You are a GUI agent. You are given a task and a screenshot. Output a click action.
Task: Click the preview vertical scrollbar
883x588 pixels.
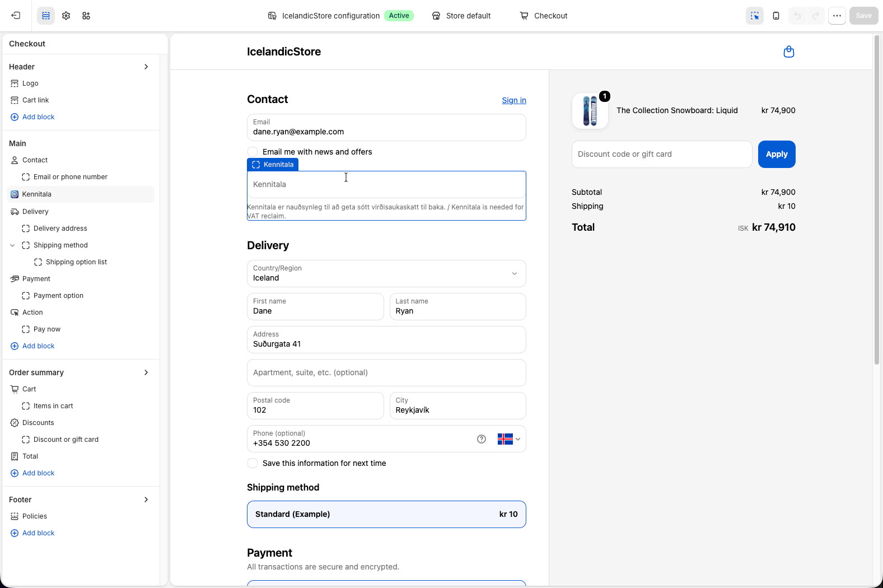coord(877,200)
